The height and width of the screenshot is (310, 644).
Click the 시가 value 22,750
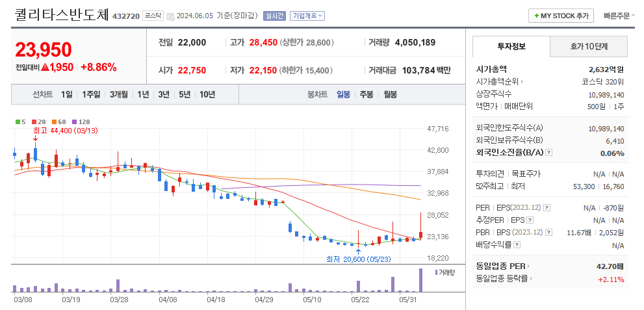coord(192,70)
